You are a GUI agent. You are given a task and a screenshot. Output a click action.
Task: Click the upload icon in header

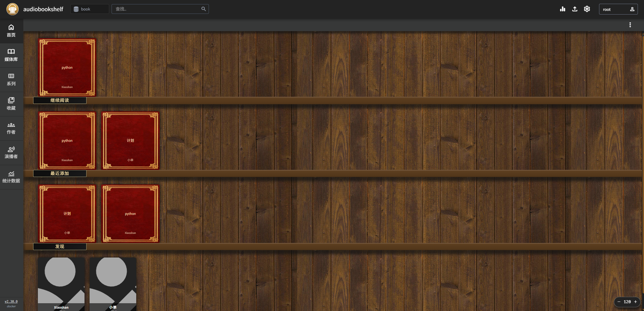[575, 9]
